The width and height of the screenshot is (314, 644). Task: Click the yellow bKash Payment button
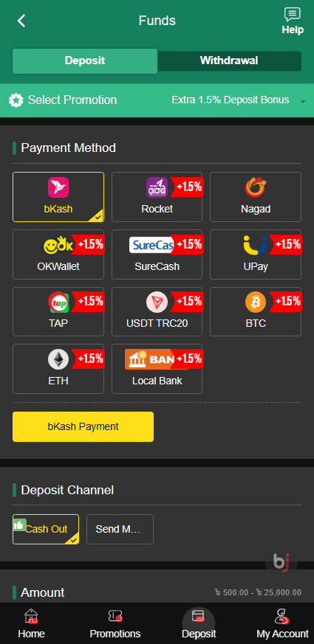pos(83,426)
